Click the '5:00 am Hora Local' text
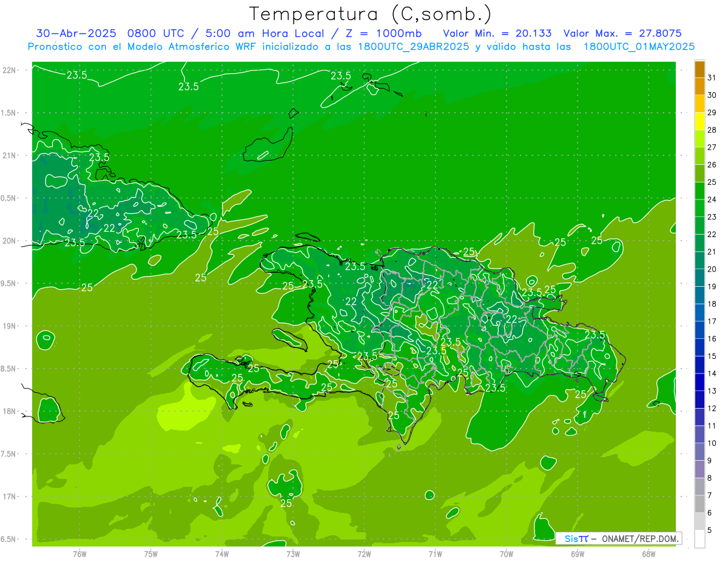The height and width of the screenshot is (562, 728). pyautogui.click(x=266, y=33)
